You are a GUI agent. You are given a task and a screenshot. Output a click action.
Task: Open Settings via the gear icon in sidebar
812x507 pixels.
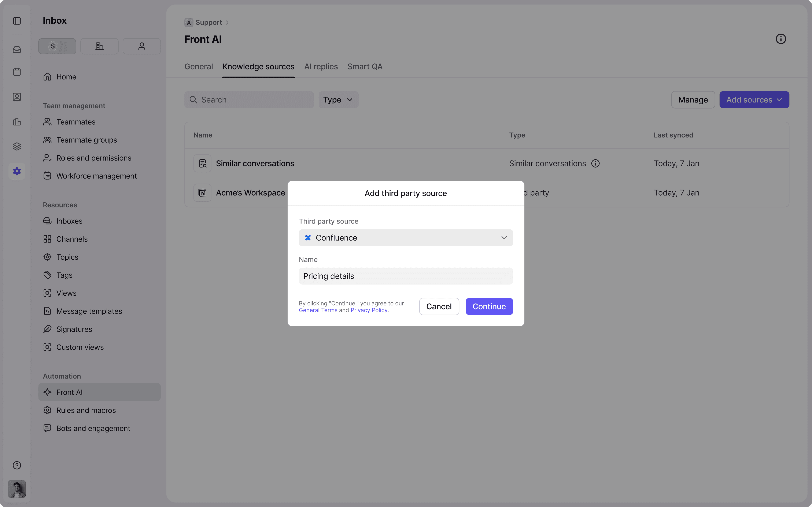(17, 171)
